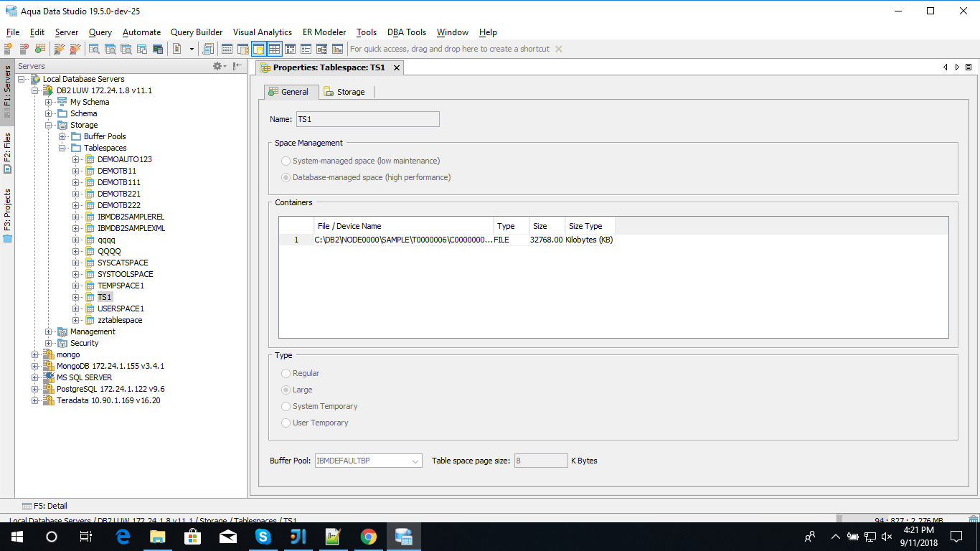980x551 pixels.
Task: Open the F2: Files side panel
Action: point(7,153)
